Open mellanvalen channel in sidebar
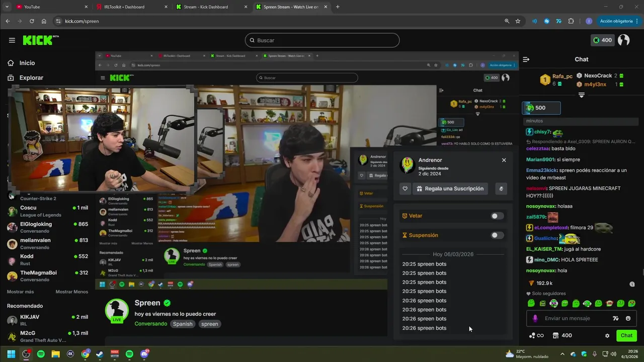This screenshot has width=644, height=362. [x=47, y=243]
